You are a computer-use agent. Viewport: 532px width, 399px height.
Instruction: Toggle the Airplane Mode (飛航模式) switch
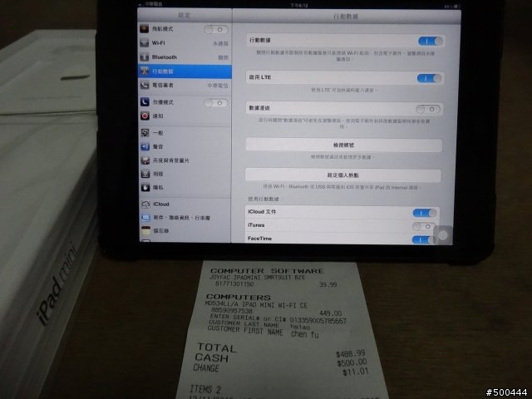point(216,30)
